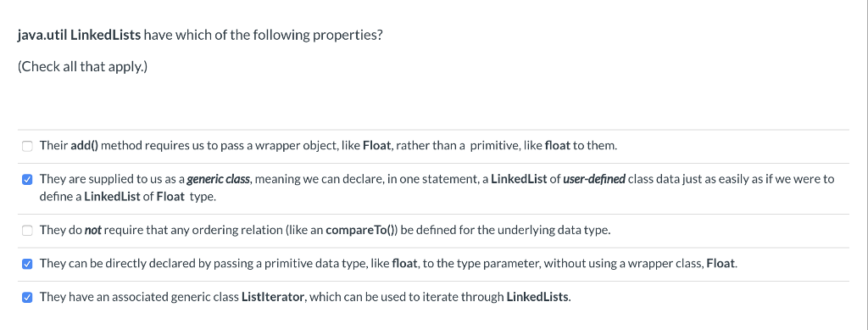Click the bold "java.util LinkedLists" question heading
Image resolution: width=868 pixels, height=330 pixels.
tap(79, 36)
